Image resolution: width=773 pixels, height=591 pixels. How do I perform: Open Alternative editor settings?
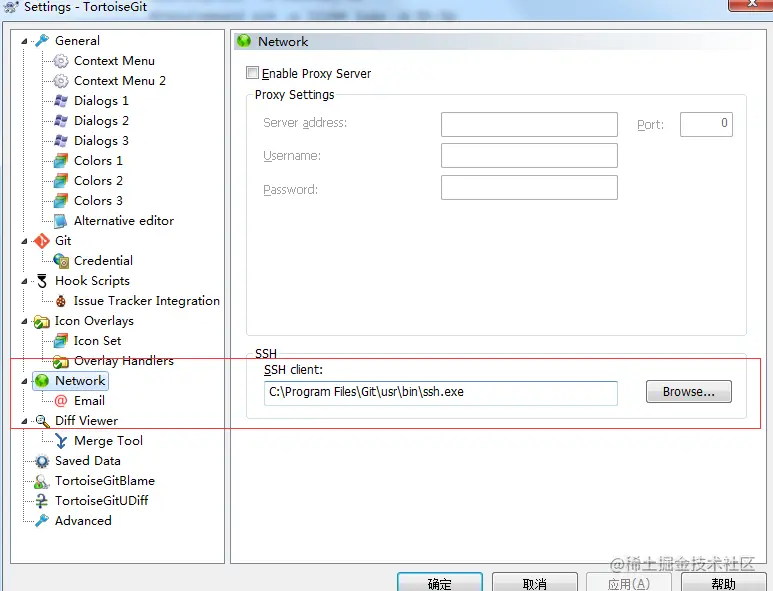pos(124,220)
